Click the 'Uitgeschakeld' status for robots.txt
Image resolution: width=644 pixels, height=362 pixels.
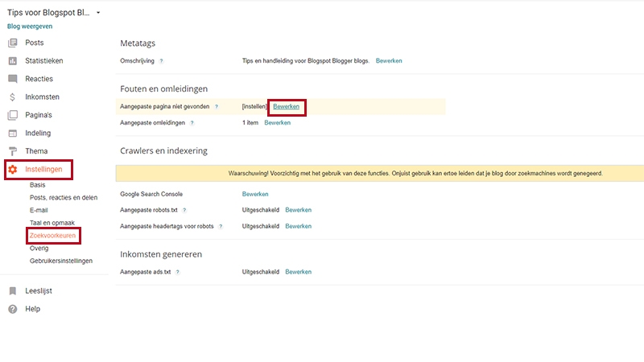[260, 210]
